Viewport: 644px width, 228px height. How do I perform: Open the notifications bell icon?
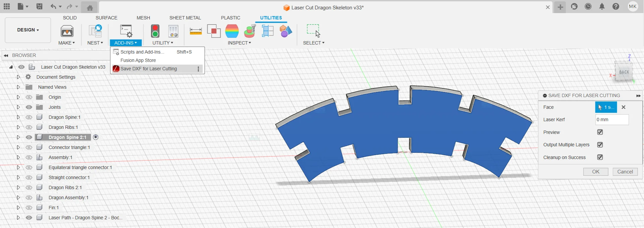[x=602, y=6]
